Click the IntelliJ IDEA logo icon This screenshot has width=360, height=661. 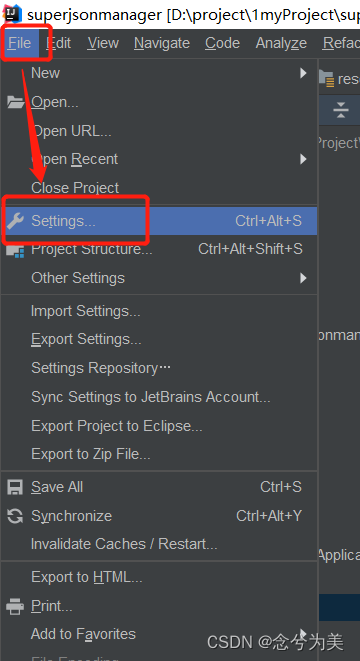tap(12, 14)
